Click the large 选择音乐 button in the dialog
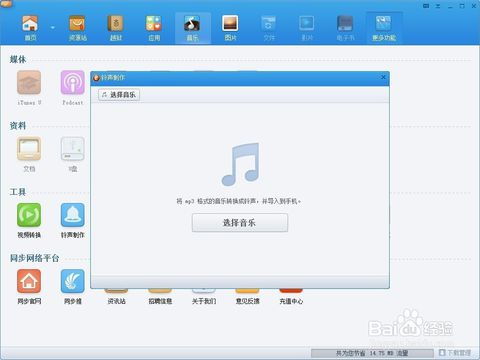Screen dimensions: 480x360 click(240, 223)
